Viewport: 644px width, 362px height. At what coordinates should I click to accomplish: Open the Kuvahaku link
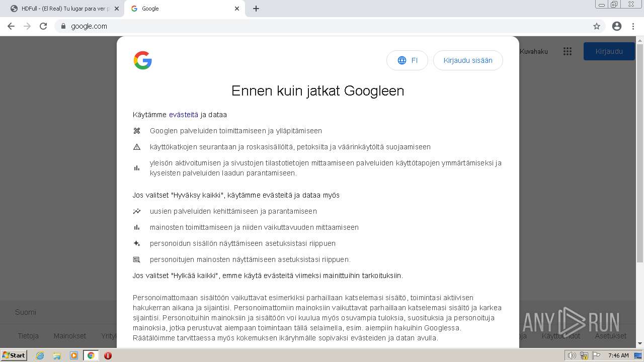[534, 51]
